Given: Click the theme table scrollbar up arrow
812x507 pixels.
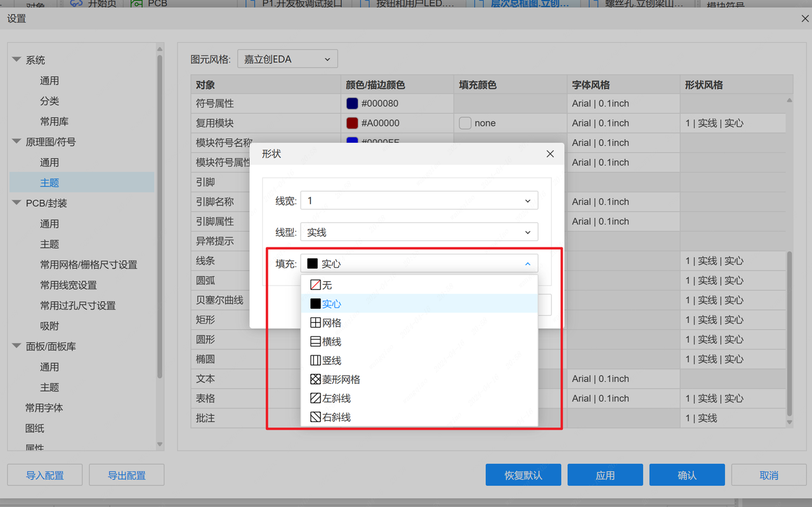Looking at the screenshot, I should click(789, 100).
